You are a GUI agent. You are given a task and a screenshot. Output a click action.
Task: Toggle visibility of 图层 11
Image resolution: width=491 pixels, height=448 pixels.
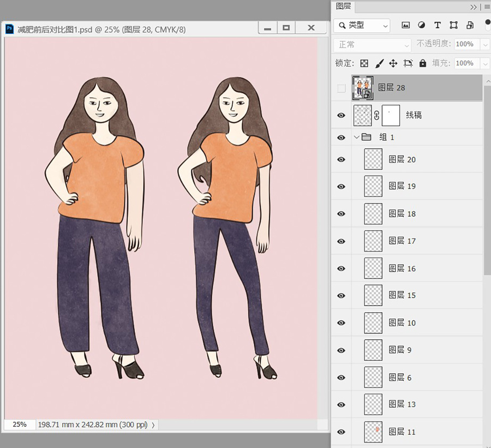(342, 432)
